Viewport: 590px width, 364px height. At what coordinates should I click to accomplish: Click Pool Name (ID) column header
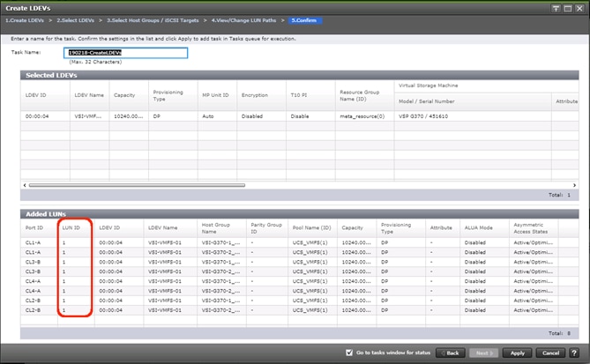(x=311, y=227)
